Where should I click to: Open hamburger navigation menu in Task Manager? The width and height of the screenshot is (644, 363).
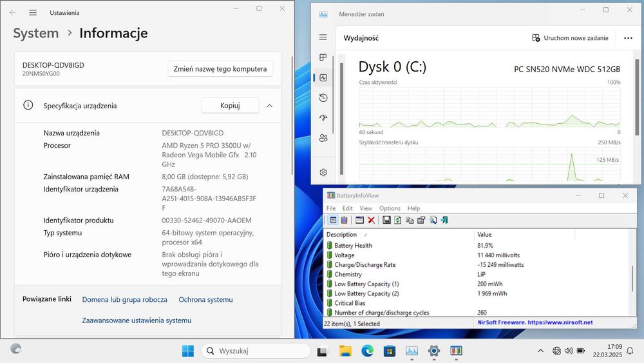point(323,37)
